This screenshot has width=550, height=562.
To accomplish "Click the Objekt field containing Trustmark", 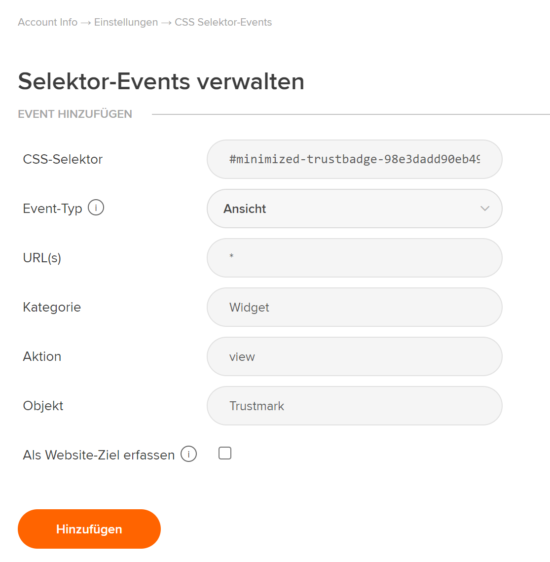I will pos(354,406).
